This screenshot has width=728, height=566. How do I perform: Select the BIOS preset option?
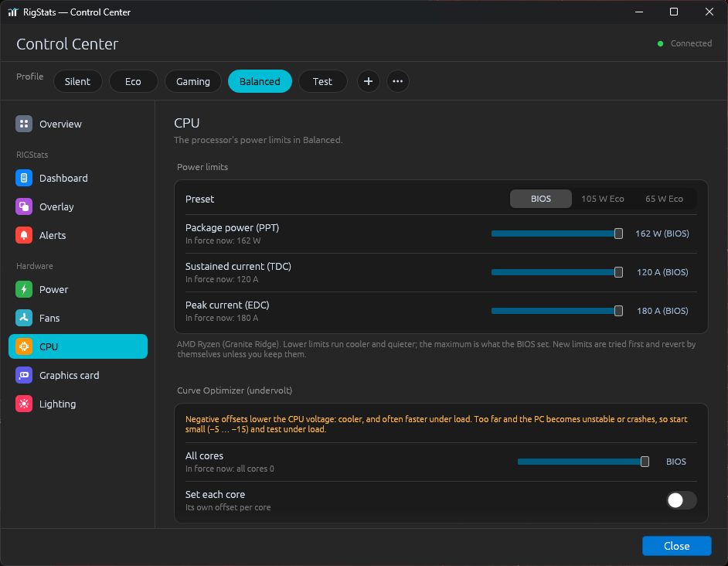pyautogui.click(x=540, y=199)
